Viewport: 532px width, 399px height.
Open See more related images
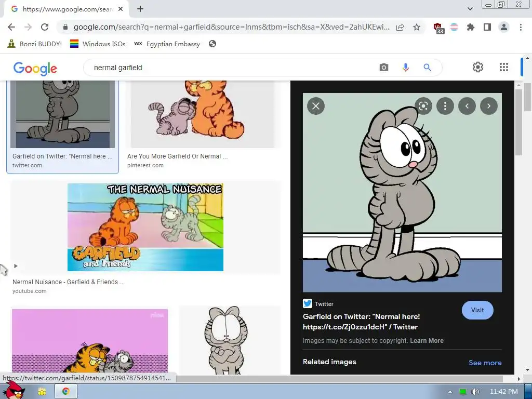point(485,363)
